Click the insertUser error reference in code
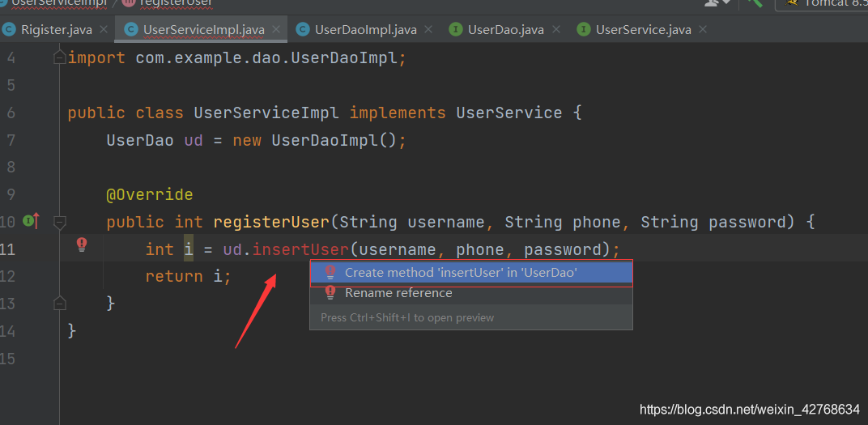Image resolution: width=868 pixels, height=425 pixels. (x=300, y=249)
